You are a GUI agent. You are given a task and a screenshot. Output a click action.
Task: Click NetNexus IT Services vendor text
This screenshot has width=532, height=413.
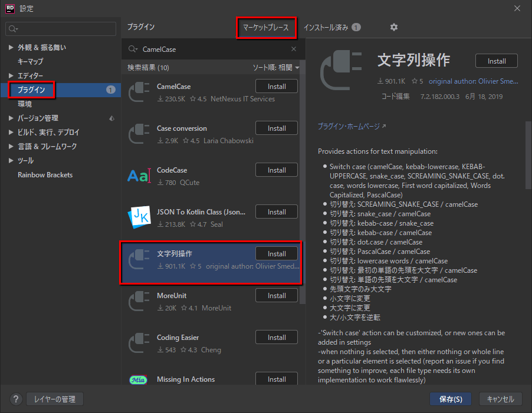pos(242,99)
